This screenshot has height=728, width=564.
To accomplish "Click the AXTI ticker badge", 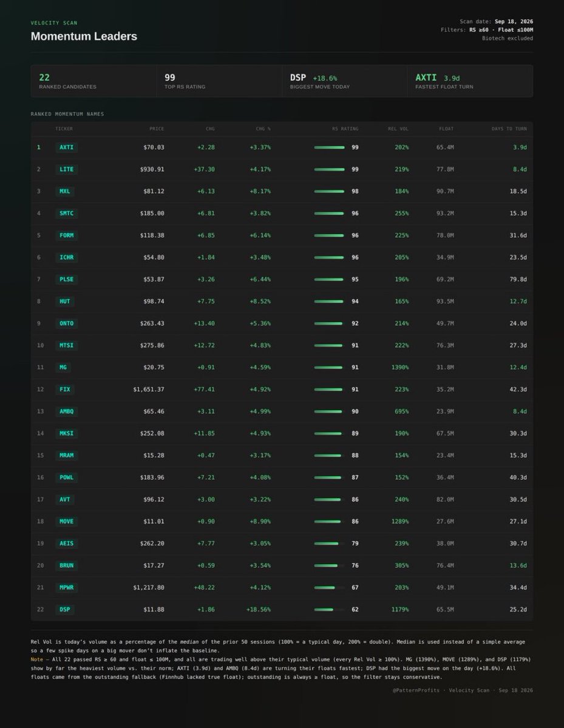I will click(66, 147).
